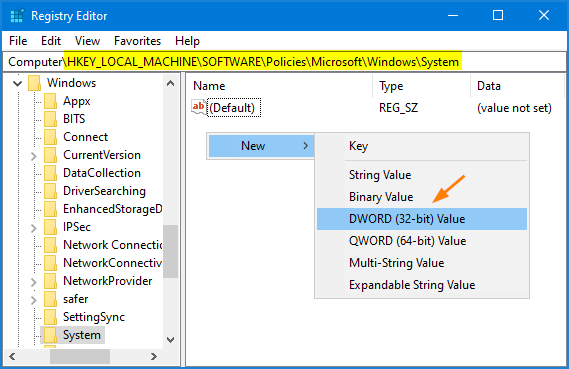Click the CurrentVersion folder icon
This screenshot has width=569, height=369.
tap(50, 155)
